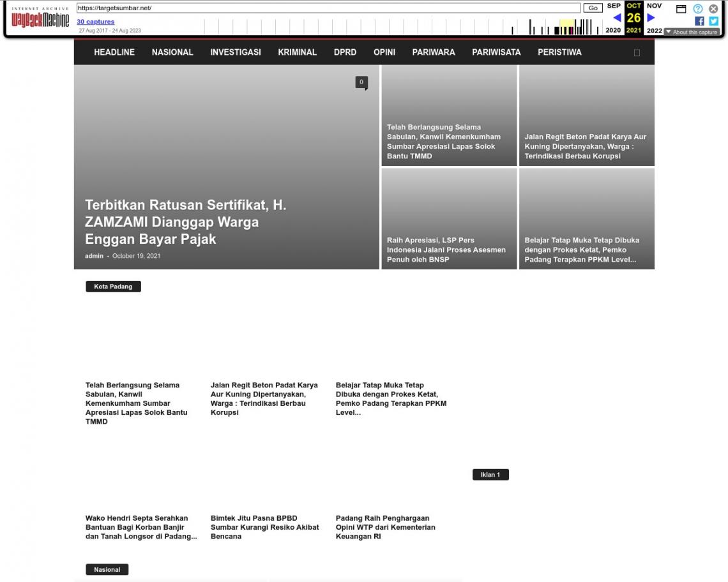Click the comment count bubble on headline

[x=361, y=82]
